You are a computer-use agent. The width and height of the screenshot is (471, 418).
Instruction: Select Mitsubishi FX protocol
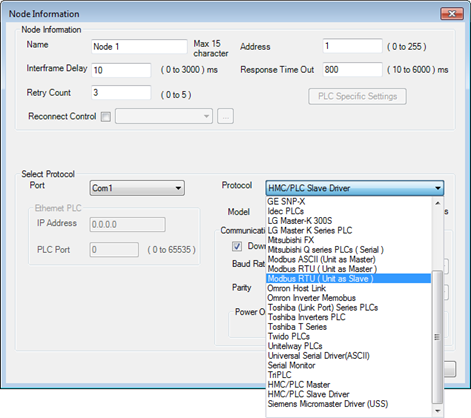(x=349, y=240)
